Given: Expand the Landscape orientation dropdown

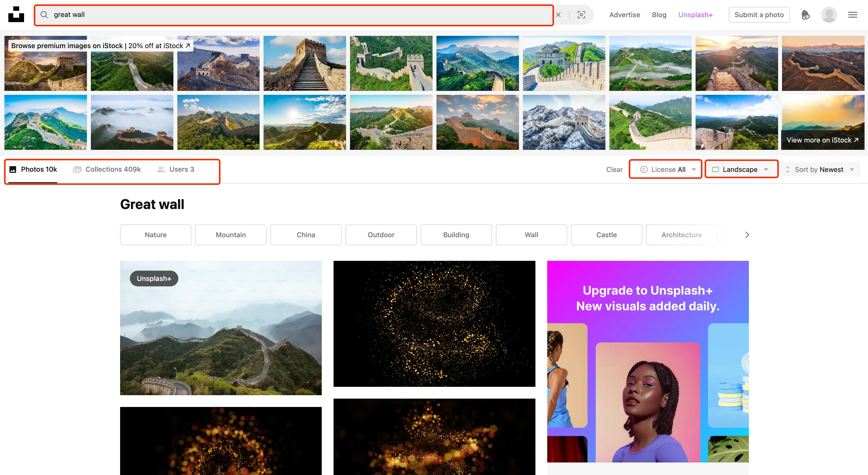Looking at the screenshot, I should [740, 169].
